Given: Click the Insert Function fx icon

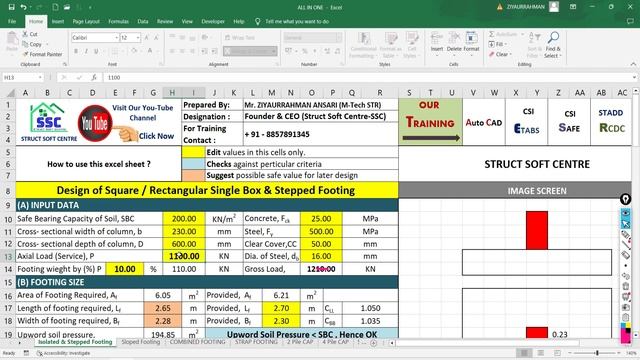Looking at the screenshot, I should pyautogui.click(x=93, y=77).
